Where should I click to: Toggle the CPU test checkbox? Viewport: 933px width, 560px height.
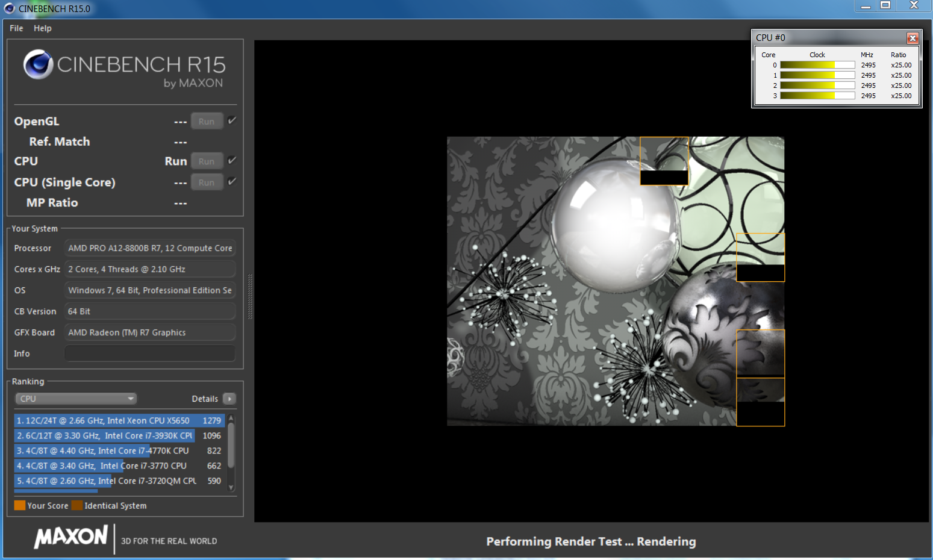pyautogui.click(x=232, y=160)
